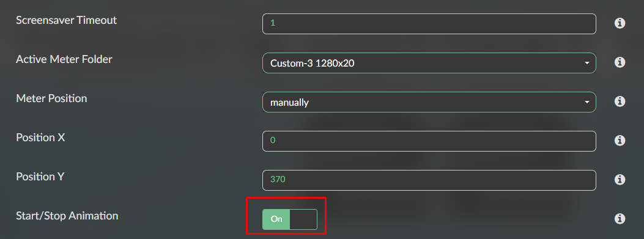Image resolution: width=644 pixels, height=239 pixels.
Task: Open the Screensaver Timeout info icon
Action: 620,23
